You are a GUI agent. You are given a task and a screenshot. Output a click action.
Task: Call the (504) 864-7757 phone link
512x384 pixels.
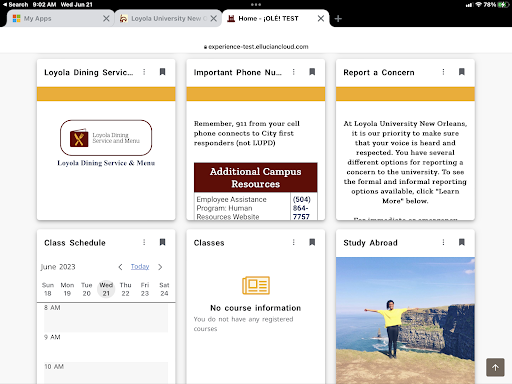(x=301, y=208)
